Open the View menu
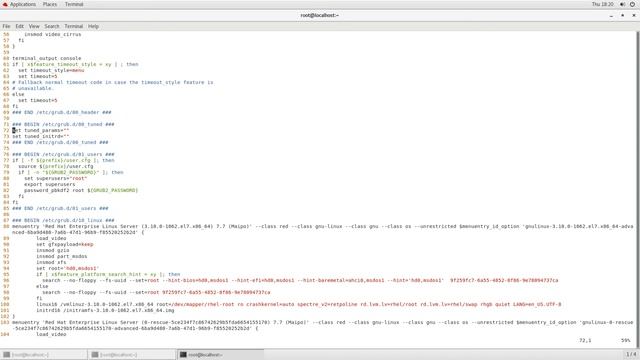 pyautogui.click(x=34, y=26)
